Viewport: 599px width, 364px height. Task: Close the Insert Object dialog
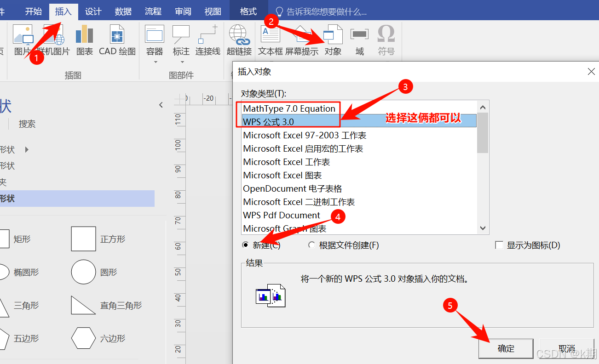(592, 72)
